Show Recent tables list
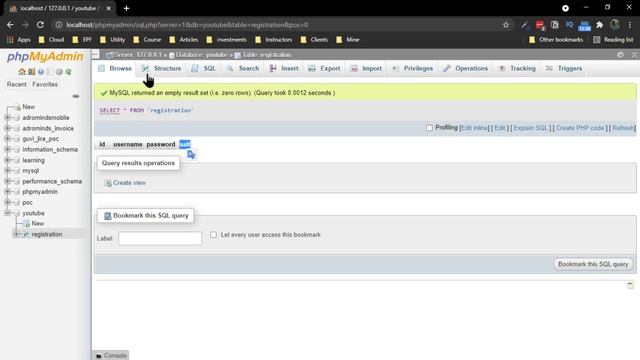The height and width of the screenshot is (360, 640). click(16, 84)
